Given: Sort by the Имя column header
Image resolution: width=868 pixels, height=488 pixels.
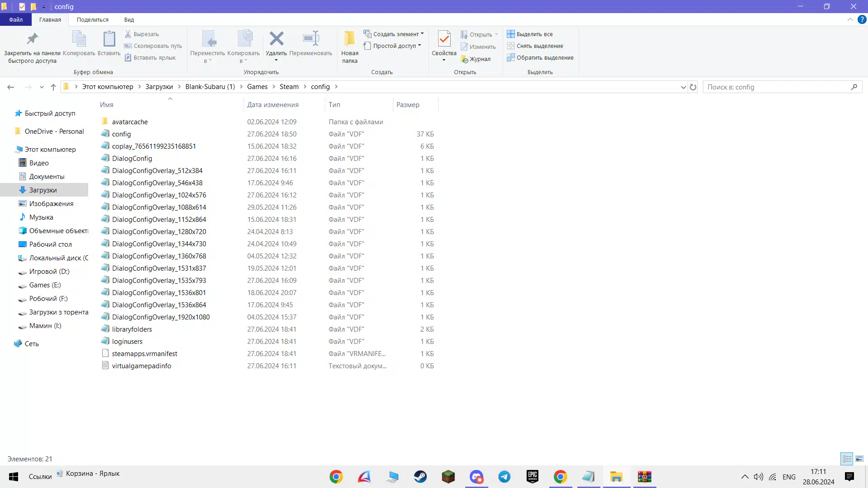Looking at the screenshot, I should coord(107,104).
